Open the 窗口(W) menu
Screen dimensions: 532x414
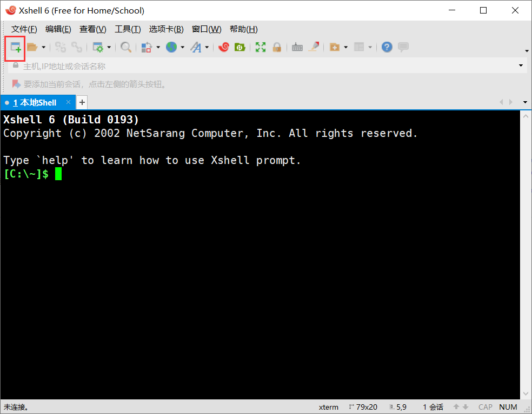point(207,29)
